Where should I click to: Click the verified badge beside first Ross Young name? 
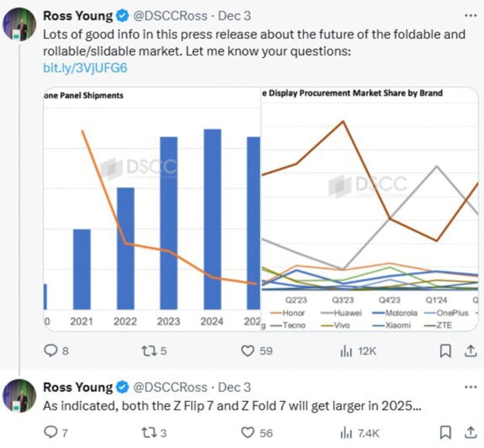[x=122, y=15]
